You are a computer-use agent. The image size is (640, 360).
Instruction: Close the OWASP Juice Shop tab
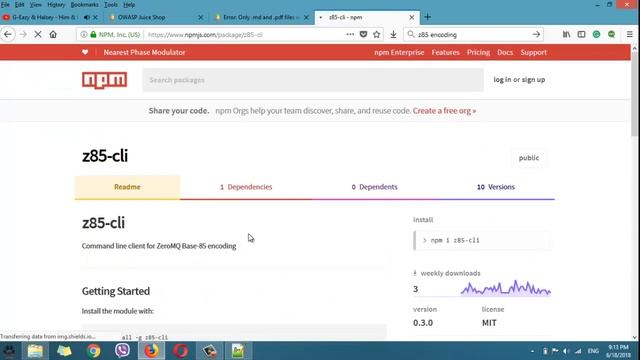(x=200, y=17)
